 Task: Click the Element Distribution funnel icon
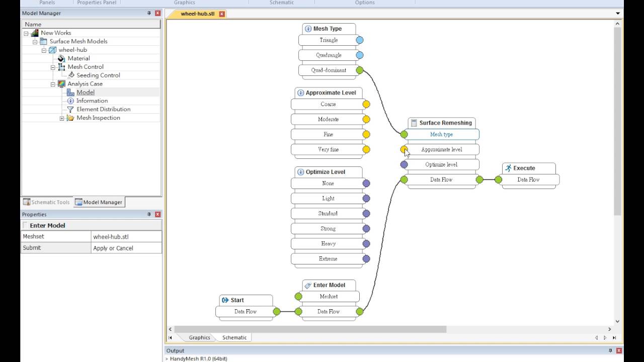pyautogui.click(x=70, y=109)
